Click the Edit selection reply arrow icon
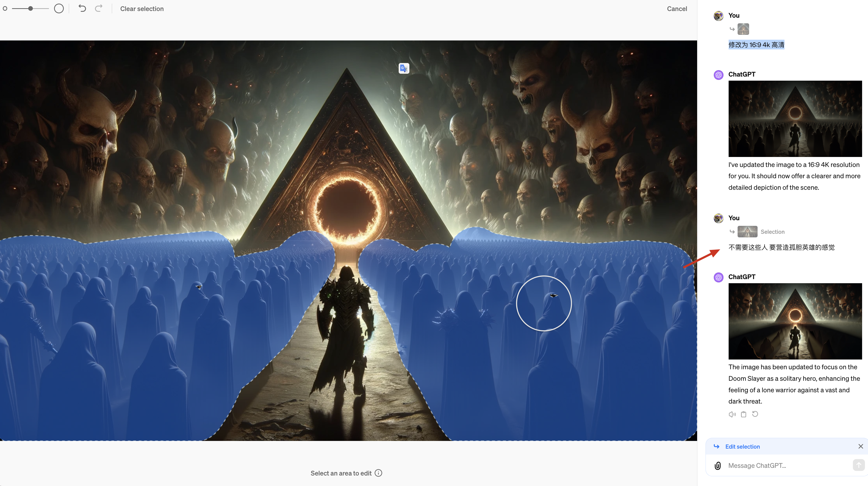The height and width of the screenshot is (486, 868). (x=716, y=446)
